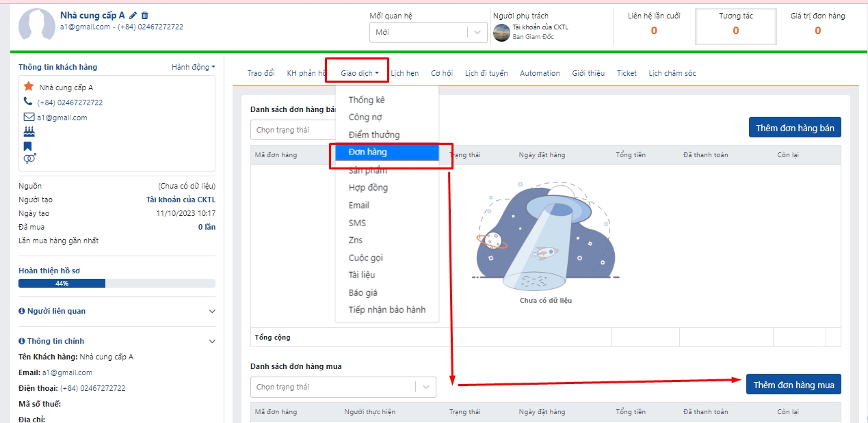Open the Hành động dropdown menu
The image size is (868, 423).
(193, 67)
